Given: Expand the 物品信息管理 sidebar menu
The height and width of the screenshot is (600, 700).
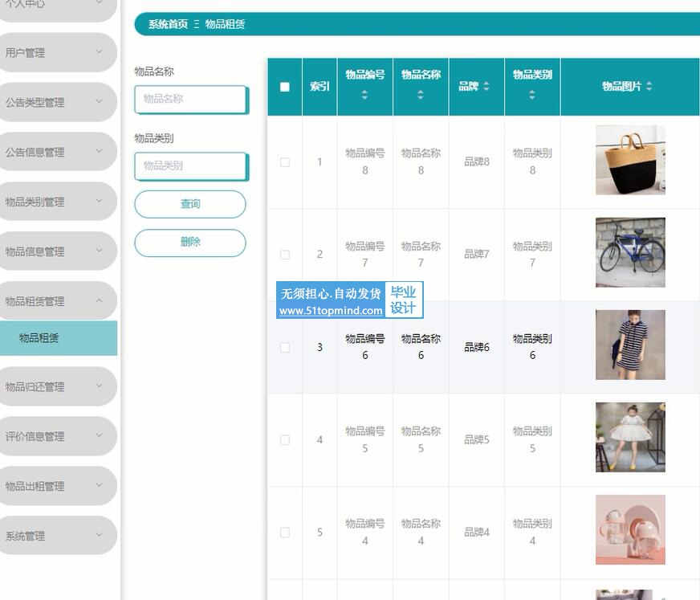Looking at the screenshot, I should pyautogui.click(x=57, y=251).
